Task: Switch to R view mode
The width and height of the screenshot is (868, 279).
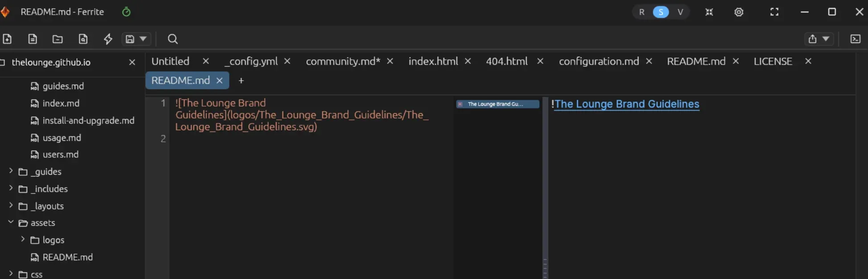Action: coord(642,12)
